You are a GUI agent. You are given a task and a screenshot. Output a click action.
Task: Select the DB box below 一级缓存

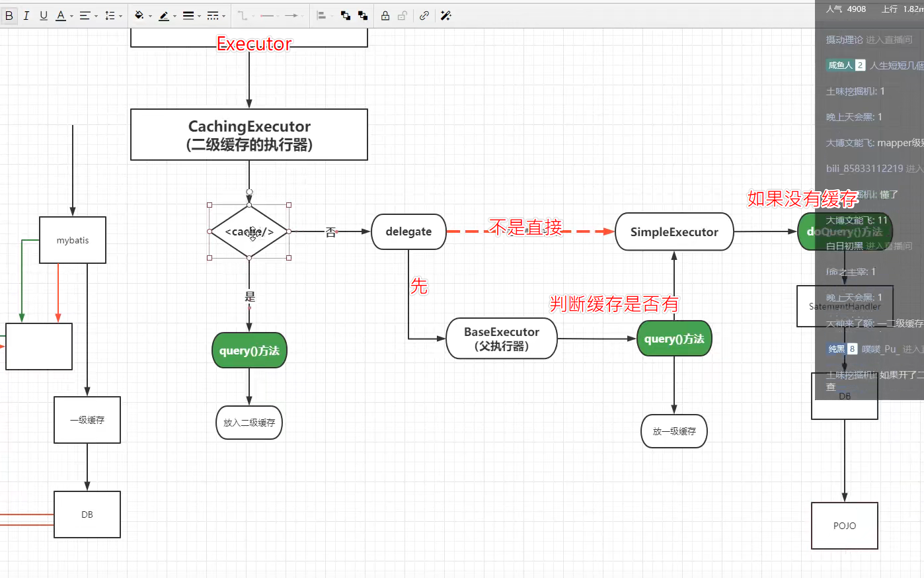[87, 515]
